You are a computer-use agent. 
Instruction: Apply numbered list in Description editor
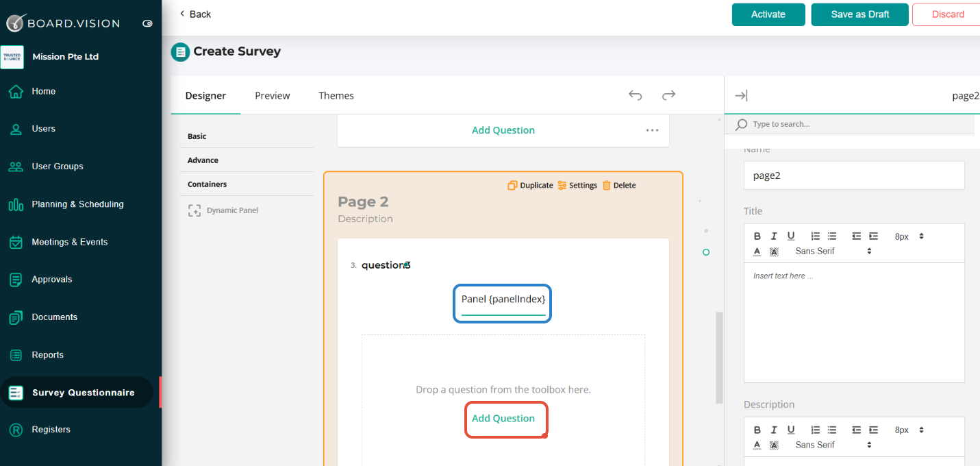click(x=815, y=430)
